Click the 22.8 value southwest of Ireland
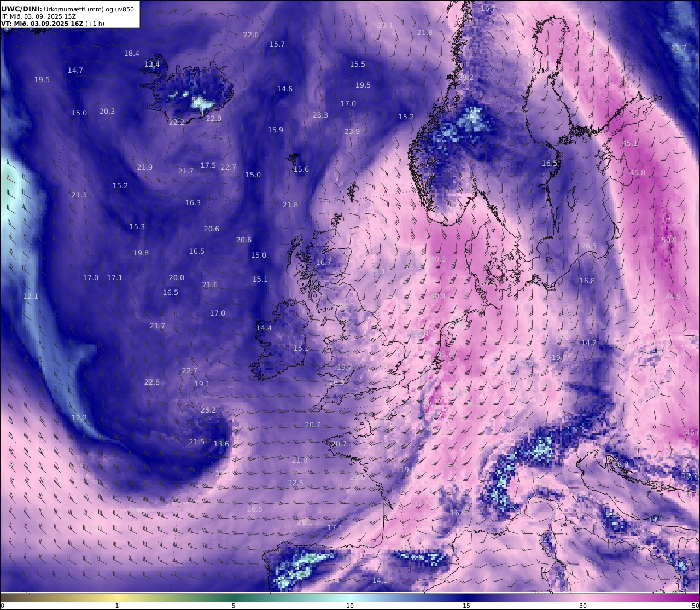The image size is (700, 610). (x=152, y=382)
